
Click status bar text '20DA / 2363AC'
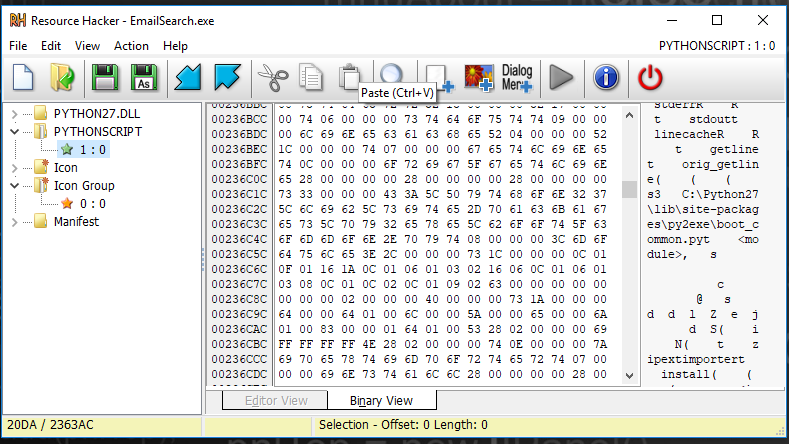click(50, 425)
